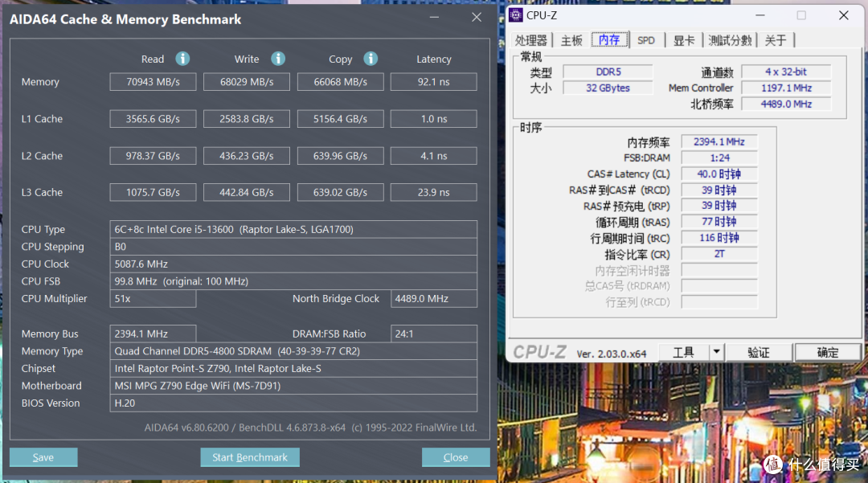Image resolution: width=868 pixels, height=483 pixels.
Task: Click L2 Cache Write value 436.23 GB/s
Action: tap(247, 156)
